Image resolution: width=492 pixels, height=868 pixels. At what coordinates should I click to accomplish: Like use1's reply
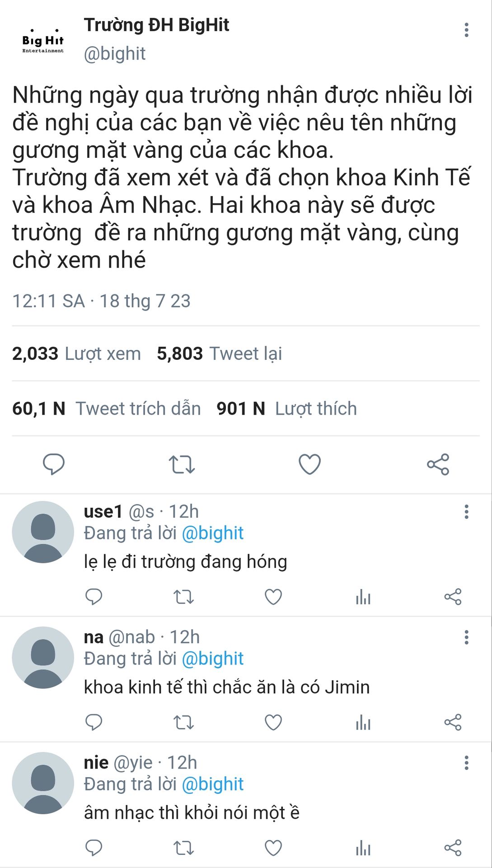[x=273, y=597]
